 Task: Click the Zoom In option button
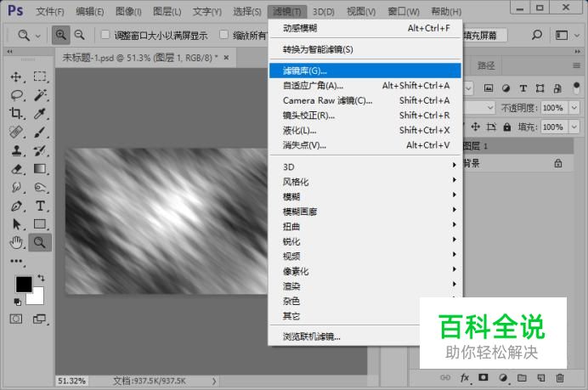pos(60,35)
